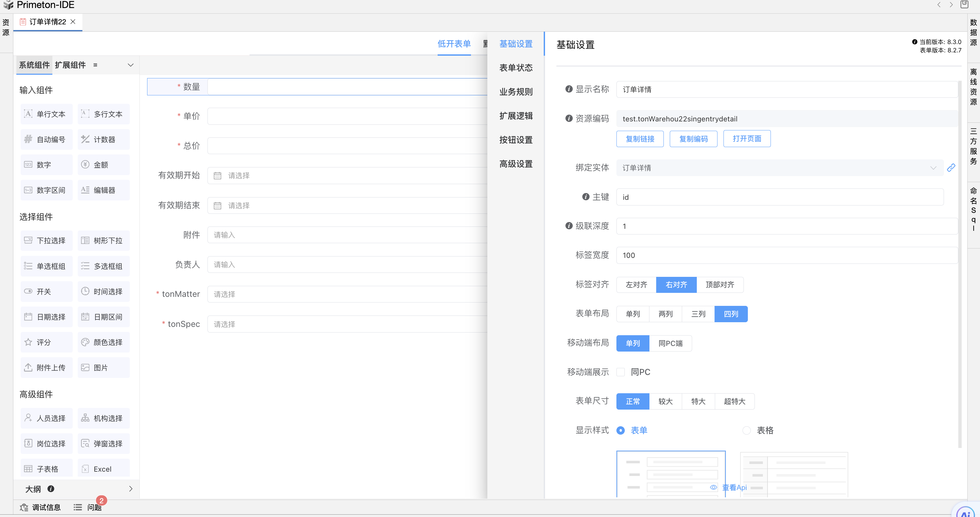
Task: Open the 调试信息 debug panel
Action: click(x=40, y=507)
